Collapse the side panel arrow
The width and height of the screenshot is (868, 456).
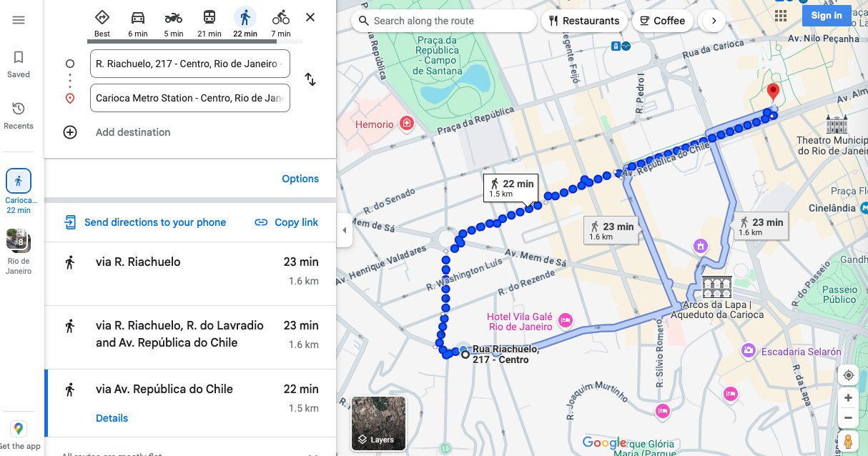(344, 230)
